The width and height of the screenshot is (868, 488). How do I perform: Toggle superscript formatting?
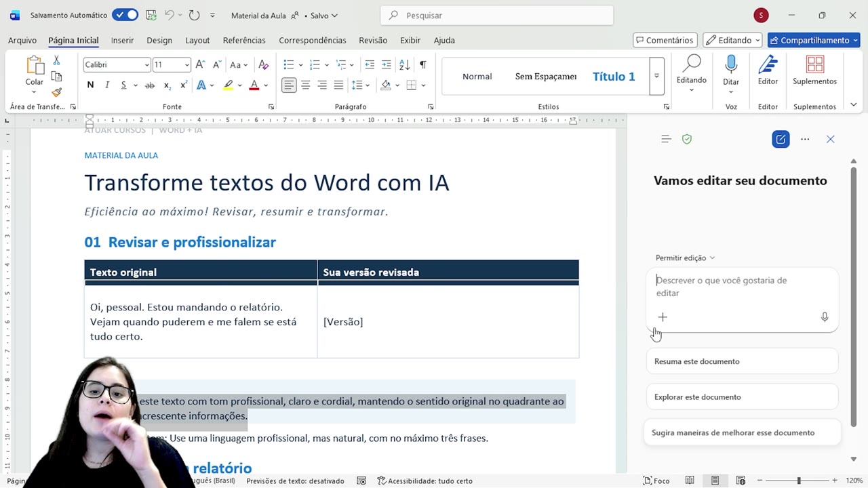point(183,85)
